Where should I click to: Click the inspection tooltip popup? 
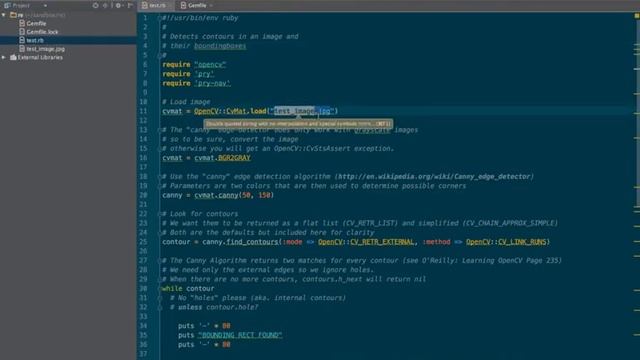pyautogui.click(x=298, y=124)
